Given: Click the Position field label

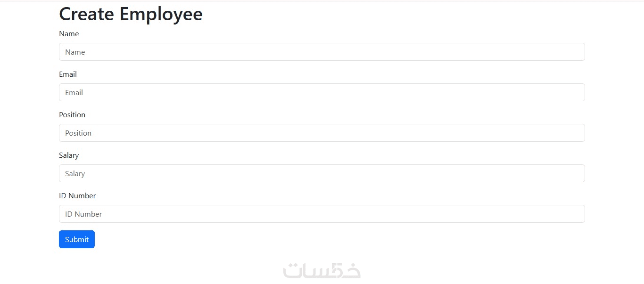Looking at the screenshot, I should click(72, 115).
